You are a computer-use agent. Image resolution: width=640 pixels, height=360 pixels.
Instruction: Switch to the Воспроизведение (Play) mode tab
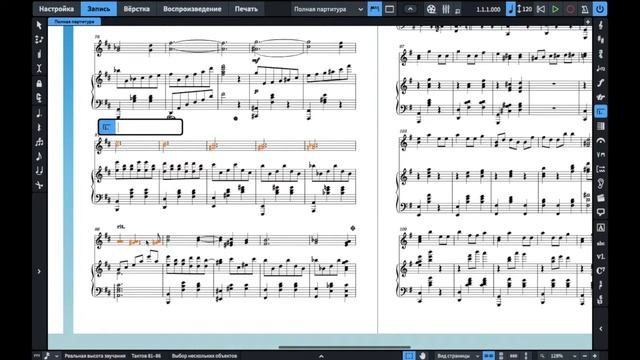[x=192, y=9]
